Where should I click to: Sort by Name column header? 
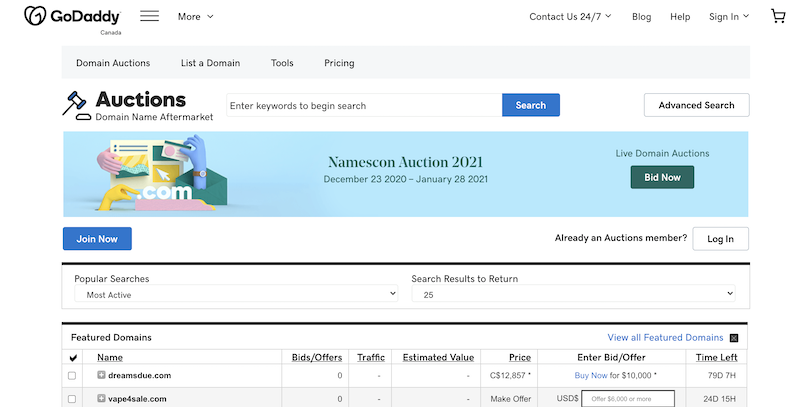110,358
